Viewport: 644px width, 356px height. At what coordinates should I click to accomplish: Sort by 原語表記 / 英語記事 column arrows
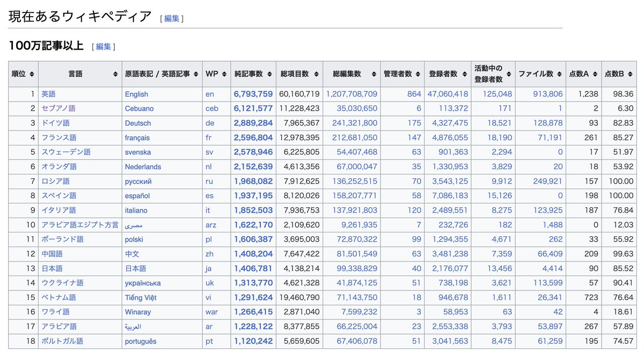[196, 74]
